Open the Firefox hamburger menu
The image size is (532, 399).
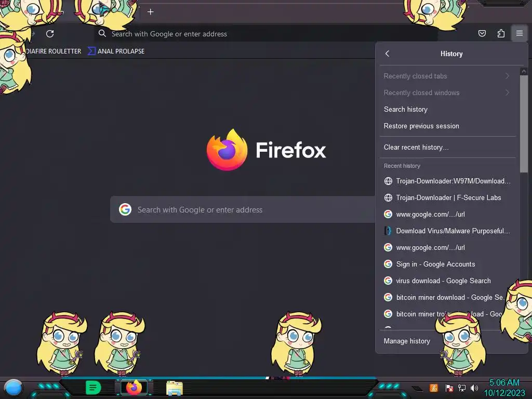[520, 33]
